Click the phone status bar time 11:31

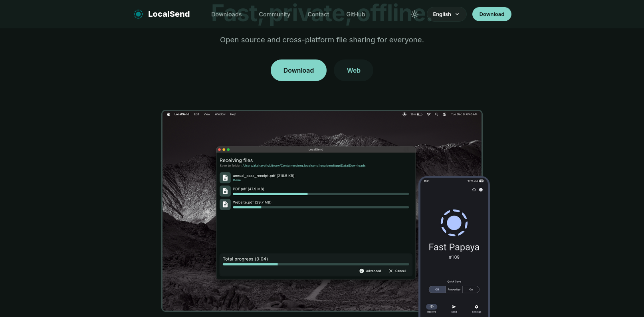[427, 181]
